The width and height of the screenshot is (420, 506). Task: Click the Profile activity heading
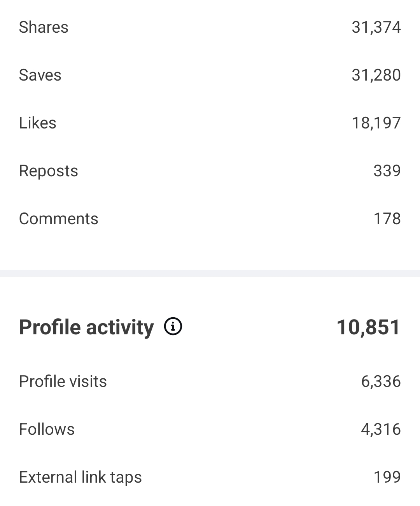click(86, 327)
